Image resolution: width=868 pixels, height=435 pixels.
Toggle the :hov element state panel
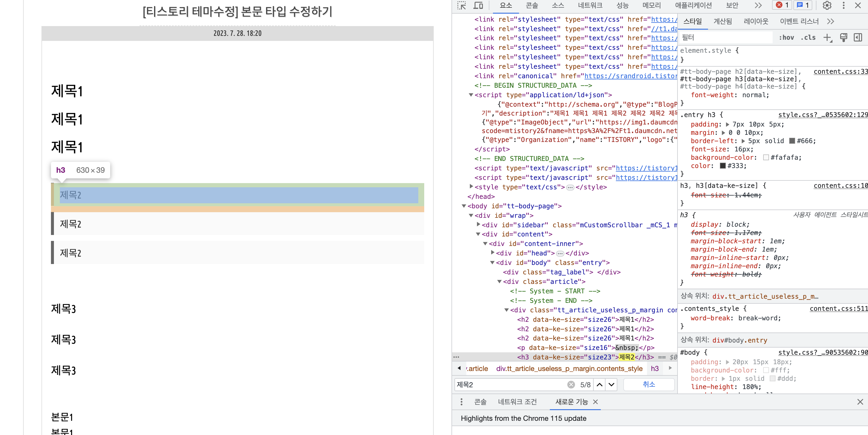point(786,37)
